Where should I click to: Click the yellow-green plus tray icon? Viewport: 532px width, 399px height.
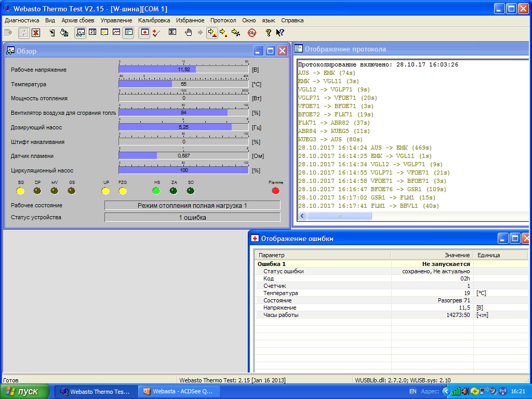474,392
